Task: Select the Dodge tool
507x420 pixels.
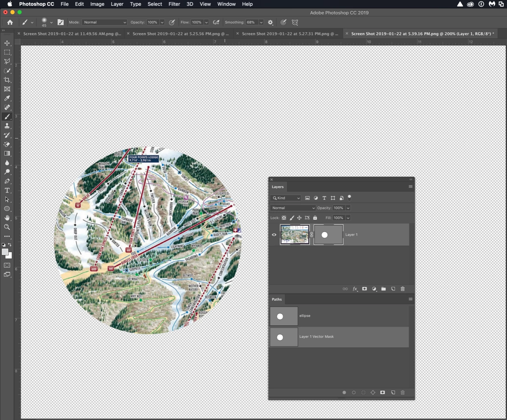Action: pos(7,172)
